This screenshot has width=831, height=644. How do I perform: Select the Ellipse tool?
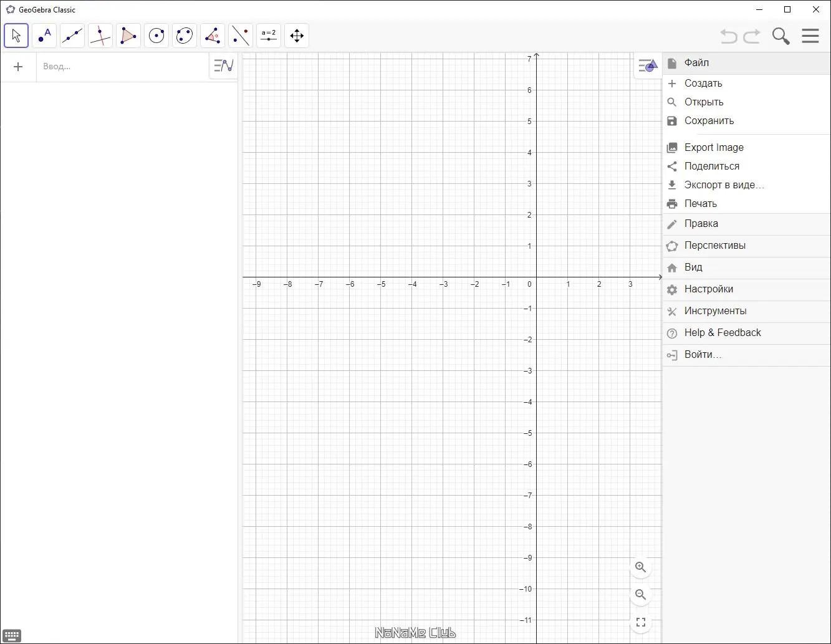coord(185,36)
